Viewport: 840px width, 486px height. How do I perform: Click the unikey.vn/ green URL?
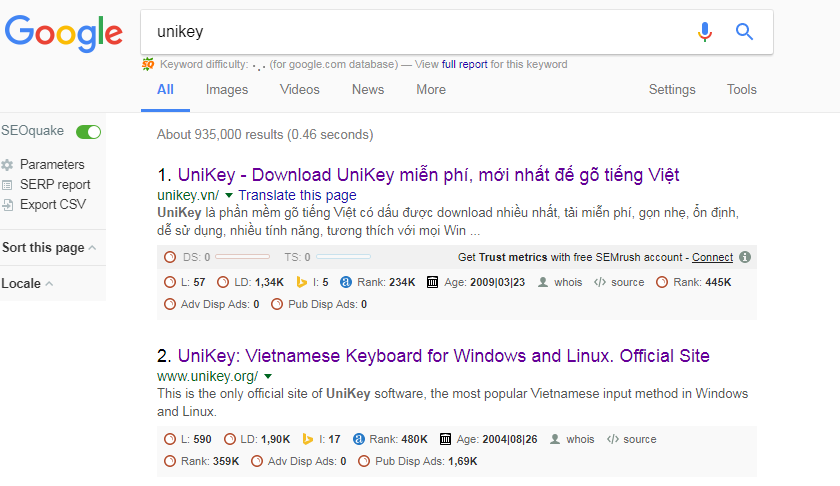coord(188,195)
